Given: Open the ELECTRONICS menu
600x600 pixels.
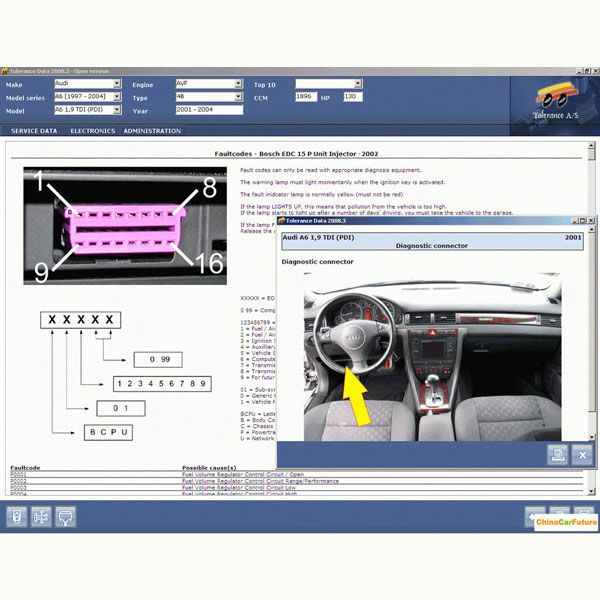Looking at the screenshot, I should click(x=93, y=131).
